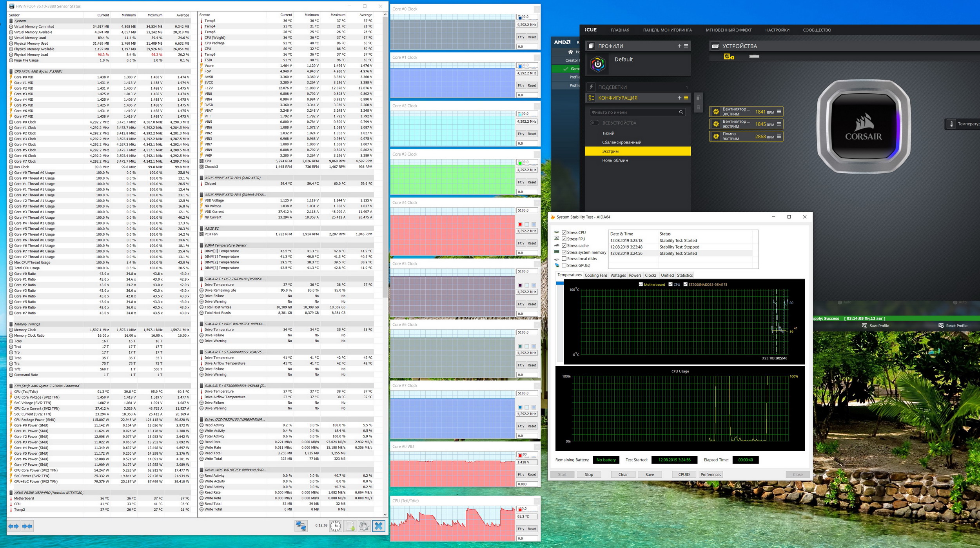The height and width of the screenshot is (548, 980).
Task: Open Помпа fan options menu
Action: [x=779, y=136]
